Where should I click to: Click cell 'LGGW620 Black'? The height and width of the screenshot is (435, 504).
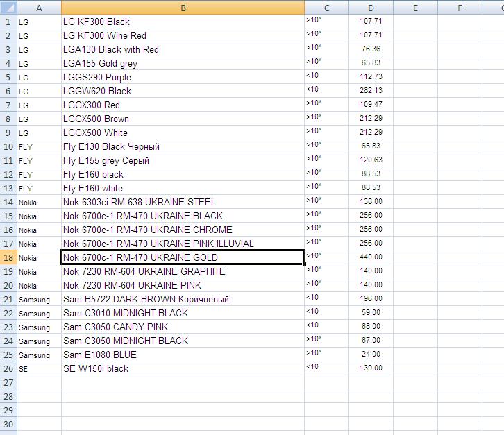pos(183,91)
